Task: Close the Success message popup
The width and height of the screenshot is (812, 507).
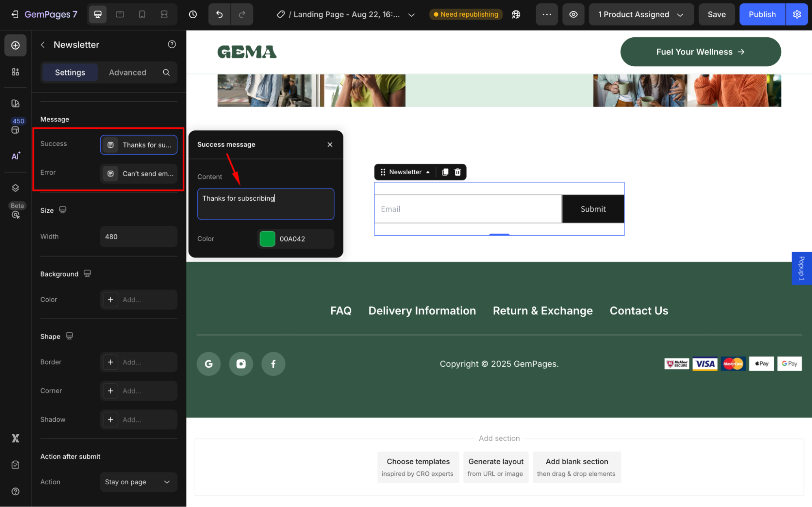Action: tap(330, 145)
